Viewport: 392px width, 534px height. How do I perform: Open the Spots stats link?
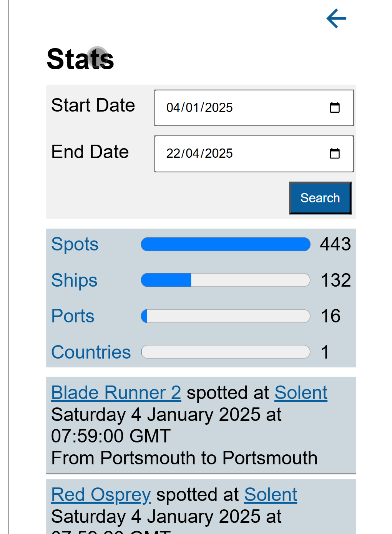coord(75,244)
